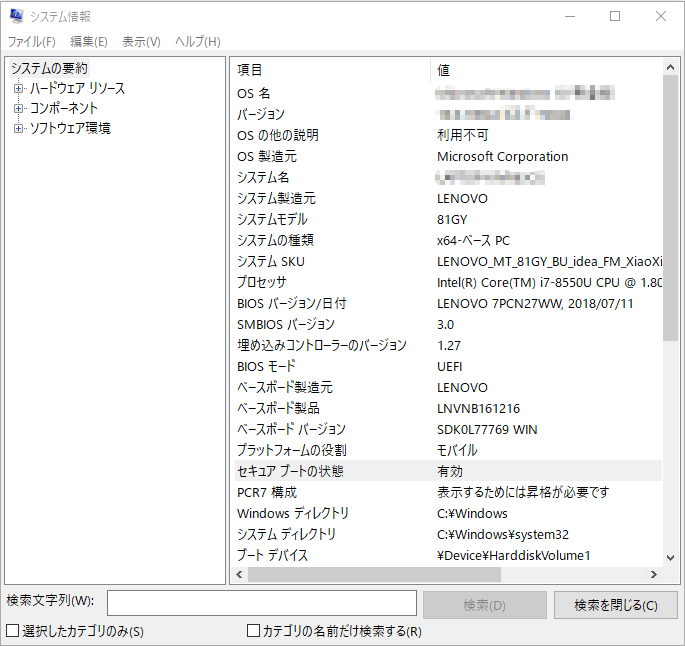Screen dimensions: 685x646
Task: Click the システム情報 app icon in title bar
Action: pyautogui.click(x=16, y=17)
